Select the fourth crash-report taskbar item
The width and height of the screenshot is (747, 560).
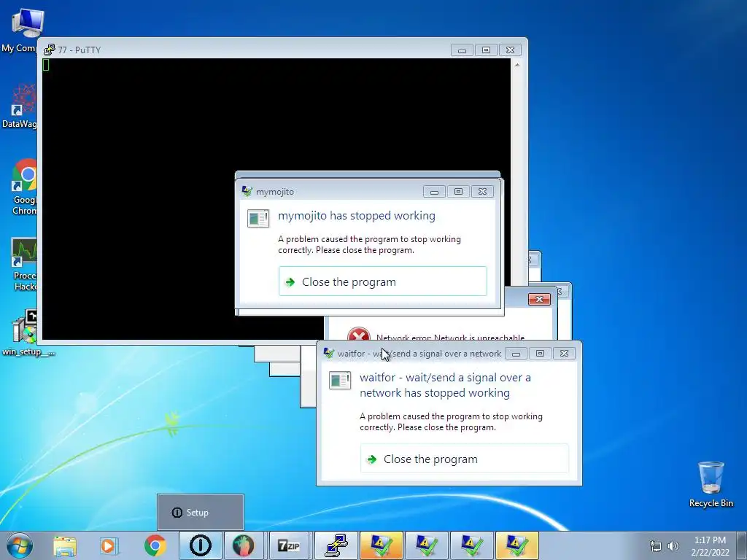(517, 545)
